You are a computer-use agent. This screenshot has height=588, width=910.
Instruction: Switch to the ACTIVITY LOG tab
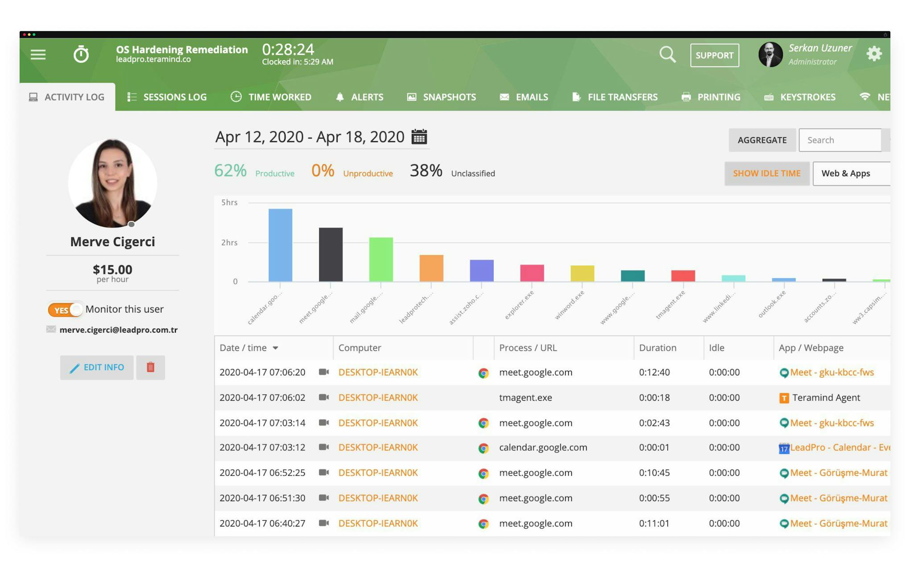click(x=67, y=97)
